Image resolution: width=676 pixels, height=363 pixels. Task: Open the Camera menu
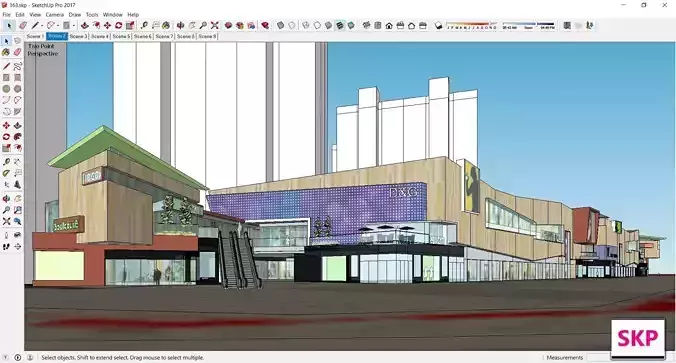coord(55,15)
